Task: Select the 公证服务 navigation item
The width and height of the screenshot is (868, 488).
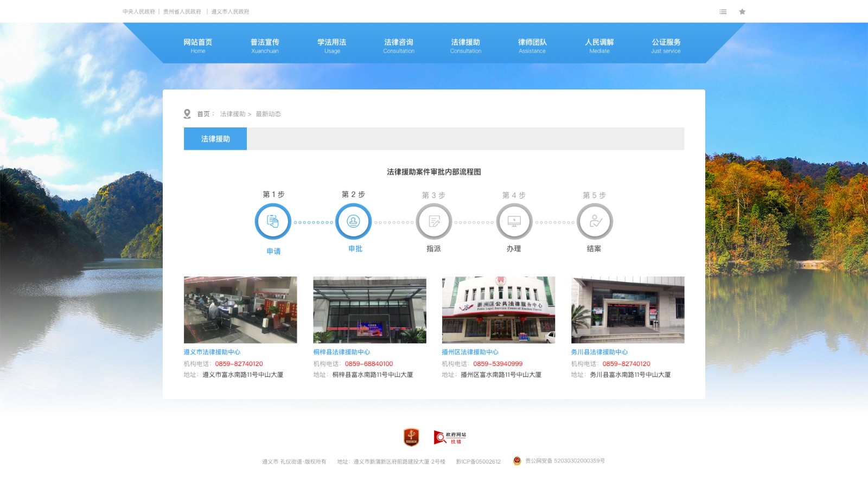Action: click(x=666, y=46)
